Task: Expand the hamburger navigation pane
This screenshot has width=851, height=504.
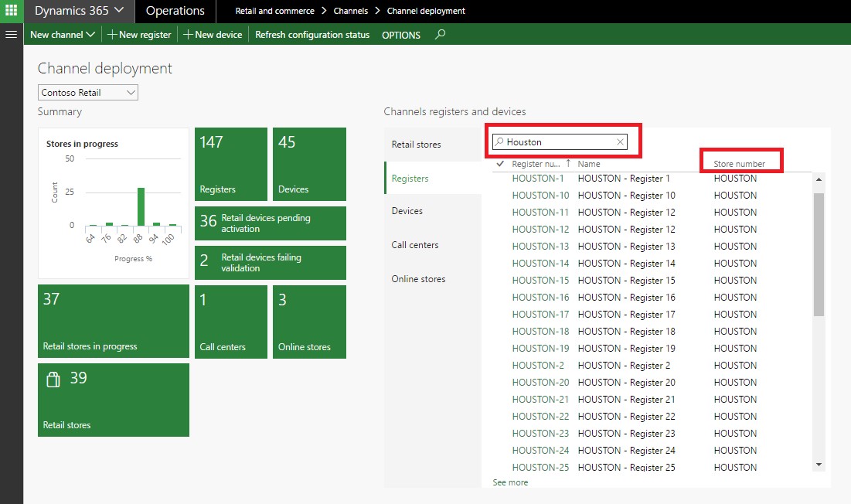Action: pos(12,34)
